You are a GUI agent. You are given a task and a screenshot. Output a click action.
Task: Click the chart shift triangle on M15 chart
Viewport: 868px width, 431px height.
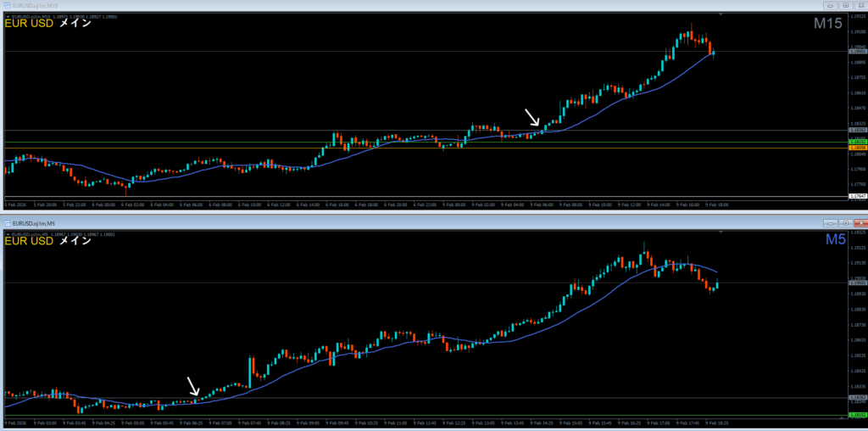pos(721,15)
